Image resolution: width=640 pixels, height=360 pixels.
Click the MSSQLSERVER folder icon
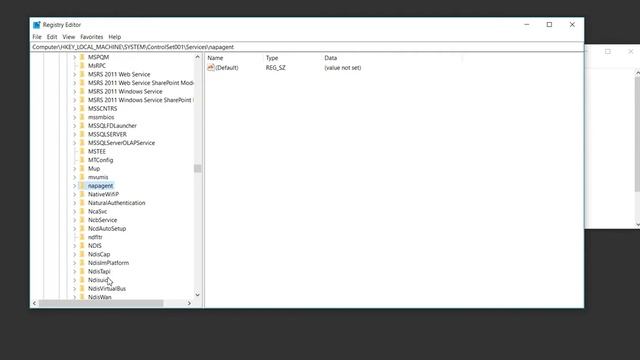[x=82, y=134]
